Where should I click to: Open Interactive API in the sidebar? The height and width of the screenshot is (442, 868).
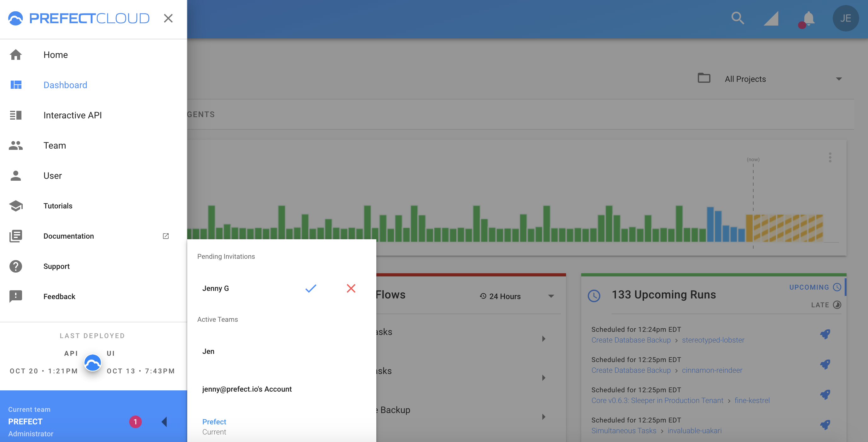(72, 115)
